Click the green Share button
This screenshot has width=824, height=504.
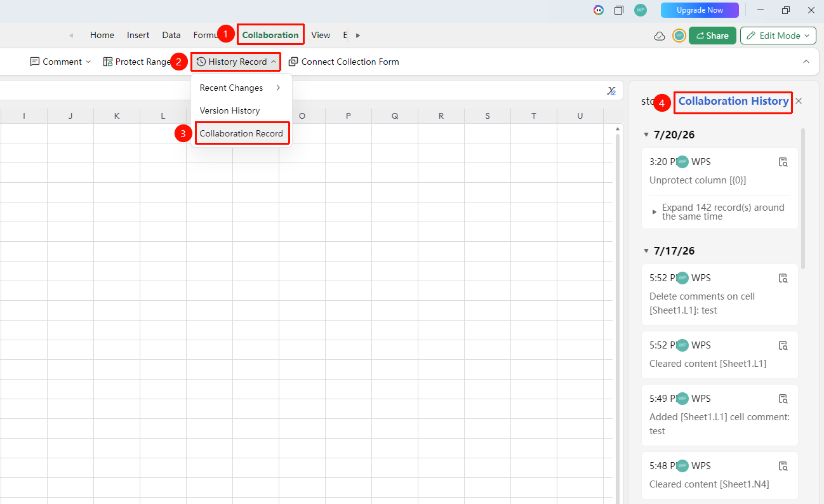712,36
